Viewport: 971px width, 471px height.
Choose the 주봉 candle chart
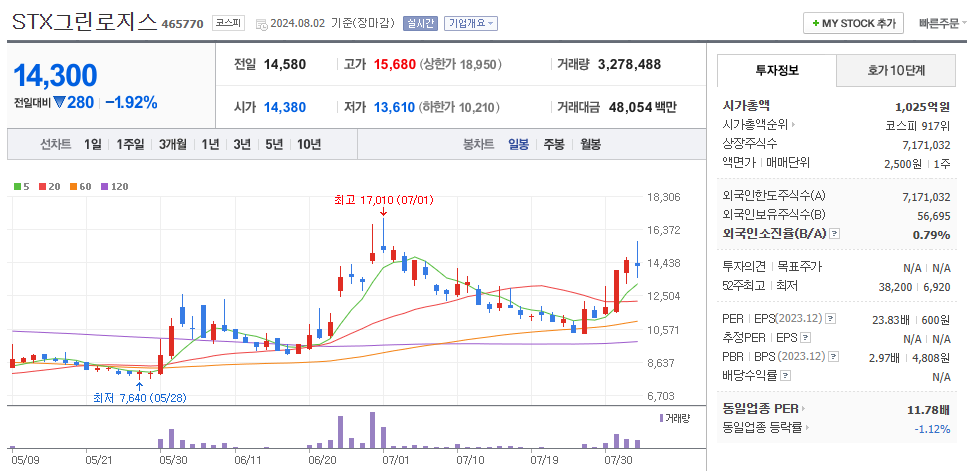pos(554,145)
